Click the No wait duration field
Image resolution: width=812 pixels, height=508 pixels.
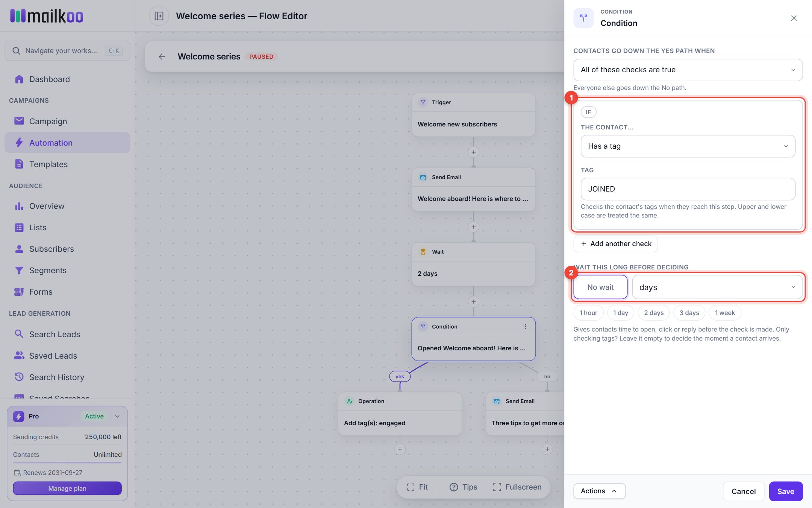600,287
